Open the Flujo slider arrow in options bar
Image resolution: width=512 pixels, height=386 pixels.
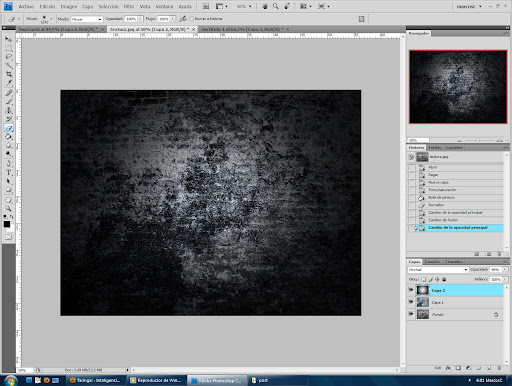[172, 19]
